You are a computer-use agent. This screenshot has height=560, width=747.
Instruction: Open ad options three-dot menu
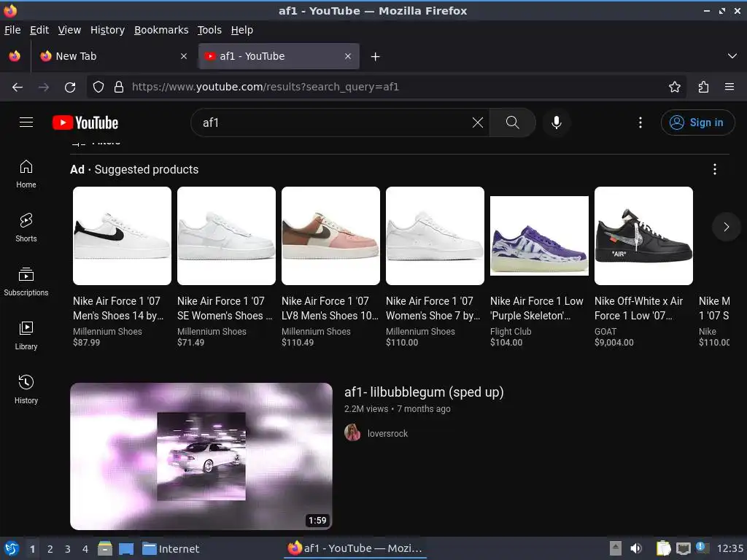[x=715, y=169]
